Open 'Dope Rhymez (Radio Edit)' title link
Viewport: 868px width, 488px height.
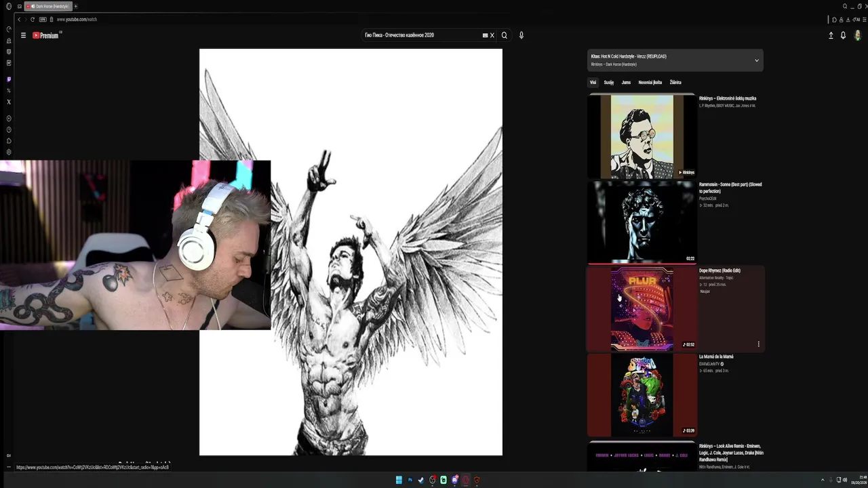click(719, 270)
